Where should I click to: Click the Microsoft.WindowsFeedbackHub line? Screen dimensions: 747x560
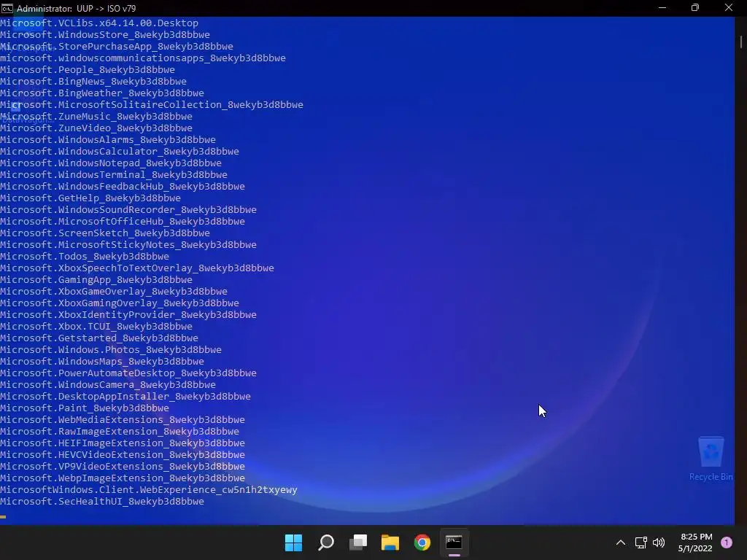click(x=123, y=186)
